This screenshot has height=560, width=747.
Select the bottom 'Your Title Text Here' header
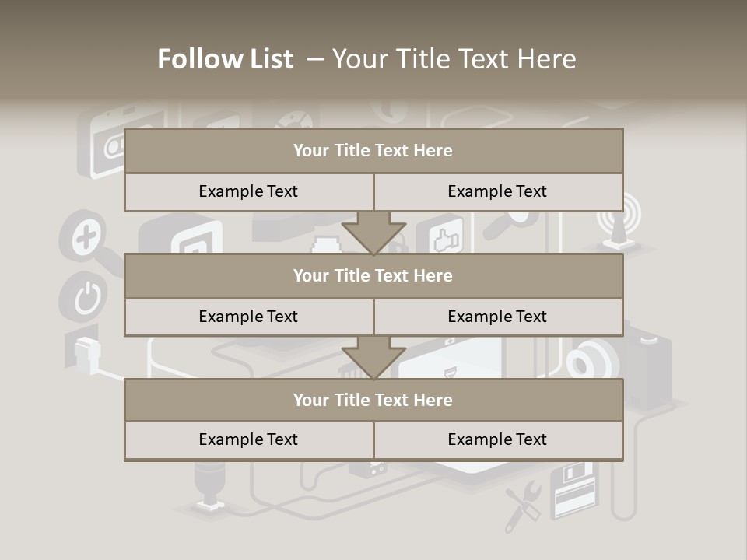373,400
